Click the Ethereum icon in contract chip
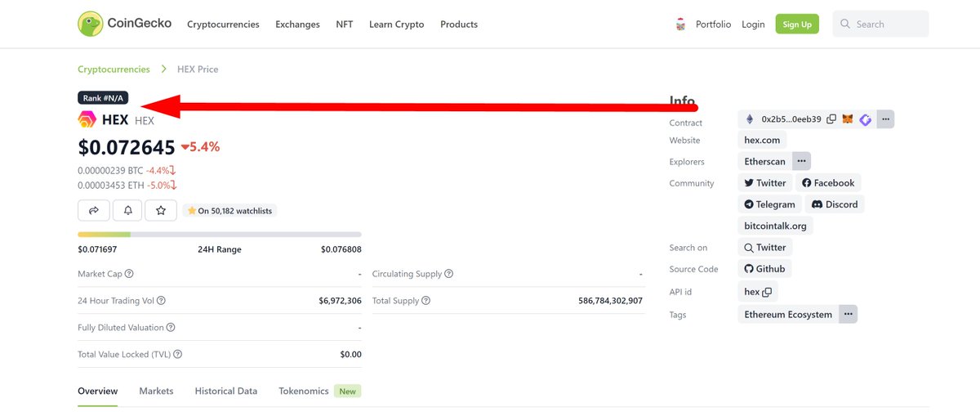Image resolution: width=980 pixels, height=412 pixels. click(750, 119)
